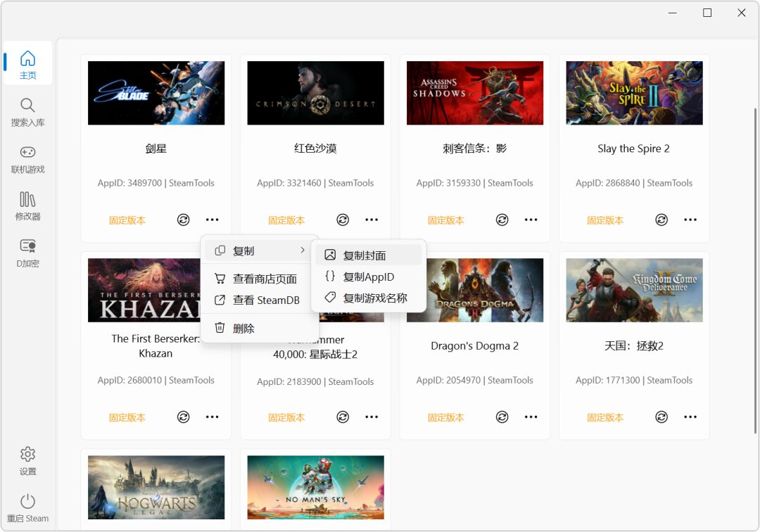Open more options for Khazan card
This screenshot has width=760, height=532.
[x=213, y=417]
